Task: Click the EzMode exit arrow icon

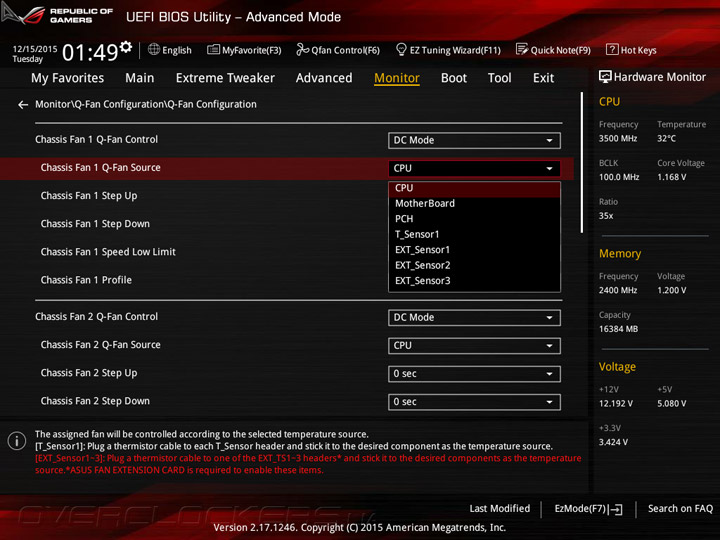Action: 616,509
